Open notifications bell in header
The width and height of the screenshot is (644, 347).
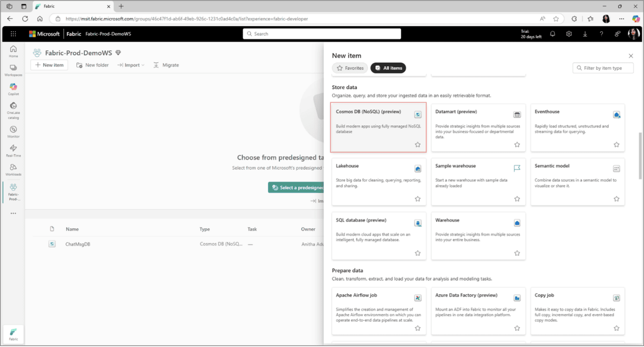point(553,34)
